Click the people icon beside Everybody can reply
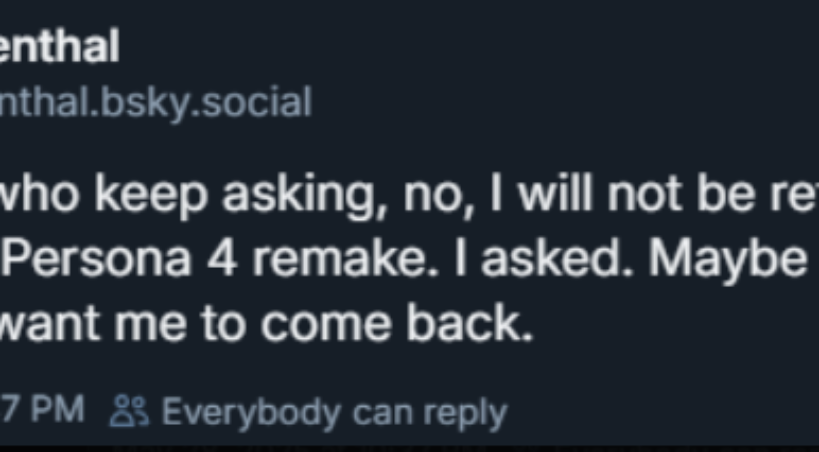819x452 pixels. 133,411
